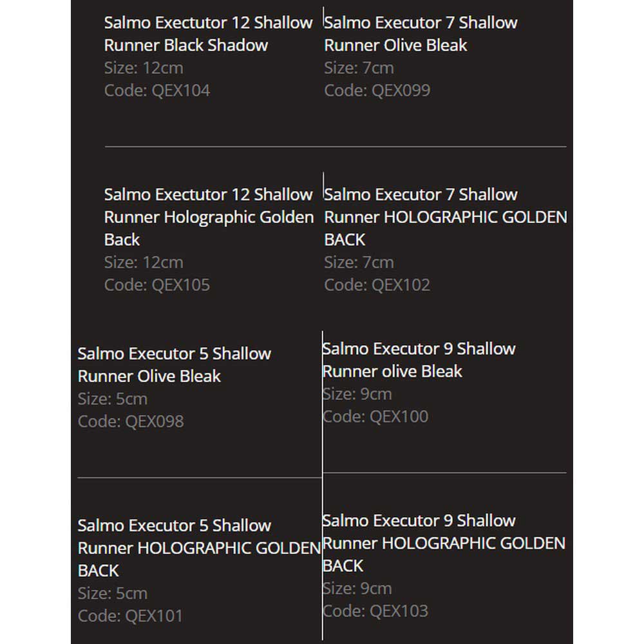Screen dimensions: 644x644
Task: Open Salmo Executor 12 Black Shadow product title
Action: [x=208, y=33]
